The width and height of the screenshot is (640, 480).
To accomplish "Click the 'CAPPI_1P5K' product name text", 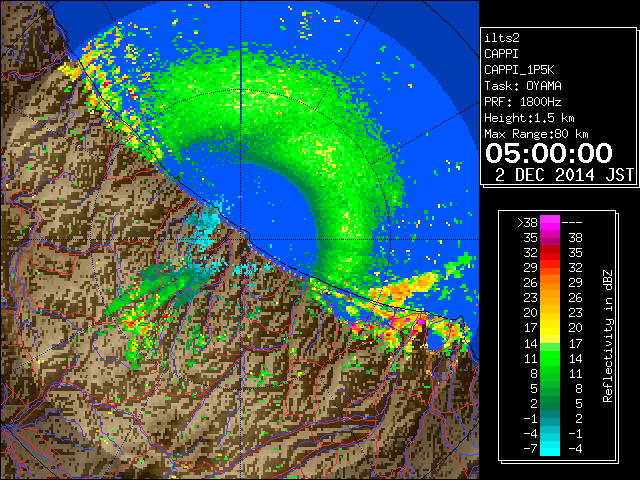I will click(519, 70).
